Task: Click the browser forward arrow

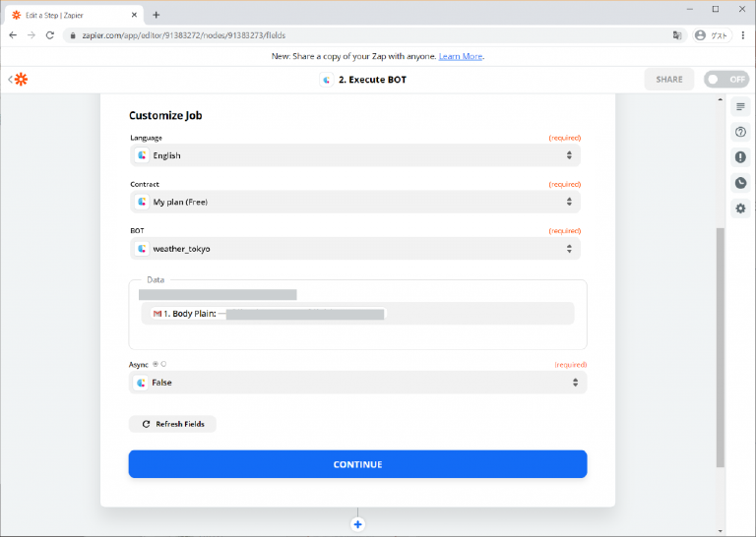Action: click(x=31, y=35)
